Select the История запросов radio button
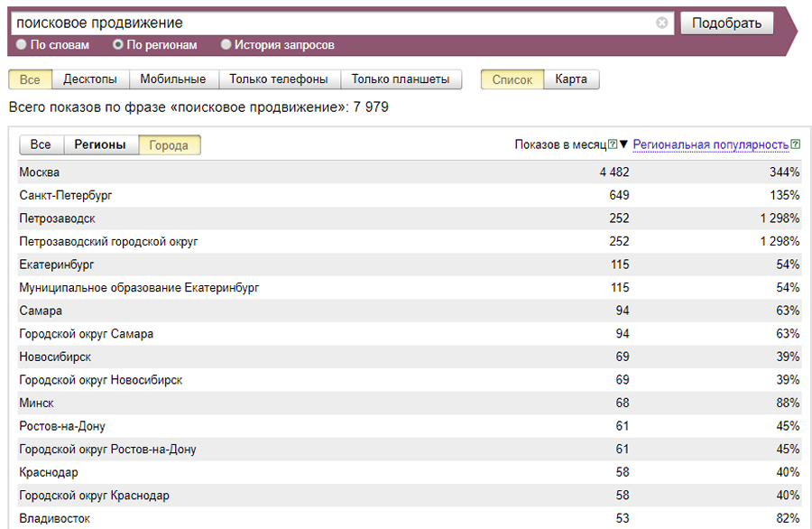812x529 pixels. (226, 44)
